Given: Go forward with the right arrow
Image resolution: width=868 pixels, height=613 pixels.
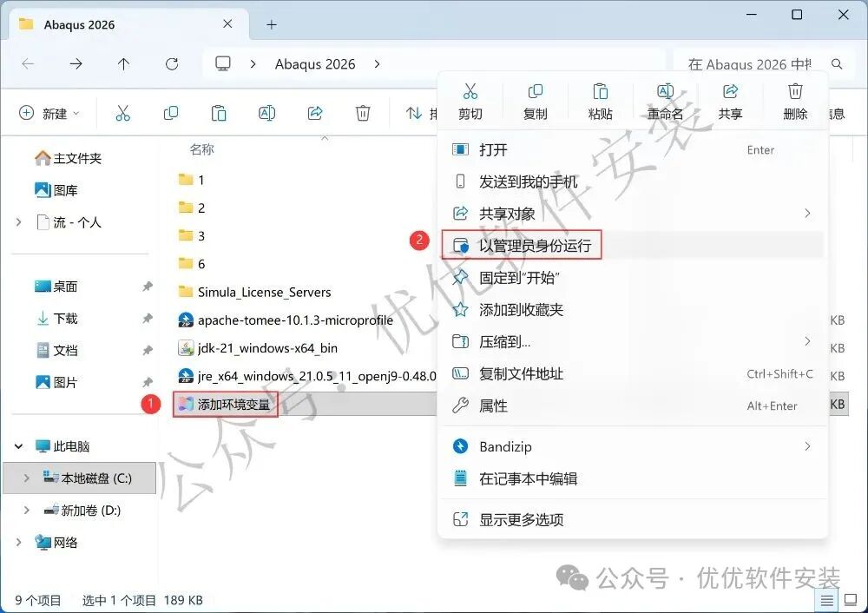Looking at the screenshot, I should point(76,63).
